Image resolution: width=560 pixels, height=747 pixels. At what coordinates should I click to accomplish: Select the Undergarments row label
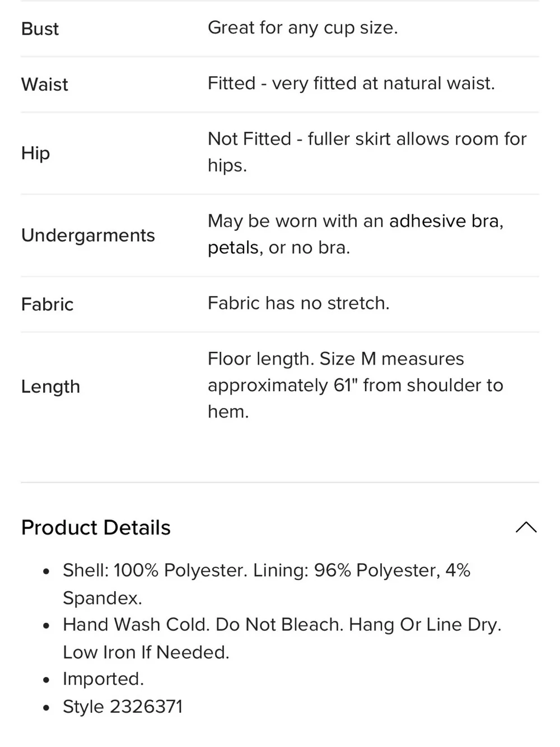88,235
